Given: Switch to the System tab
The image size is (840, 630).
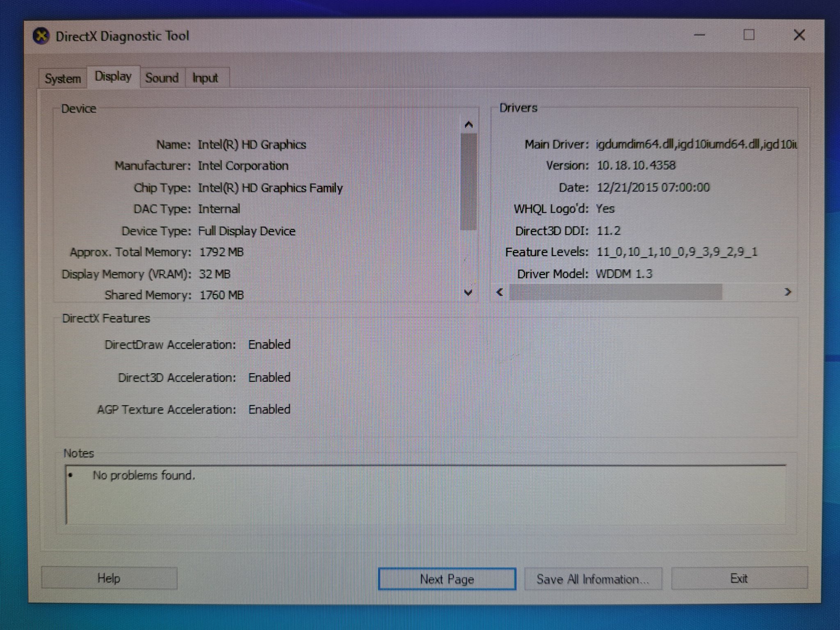Looking at the screenshot, I should [x=63, y=78].
